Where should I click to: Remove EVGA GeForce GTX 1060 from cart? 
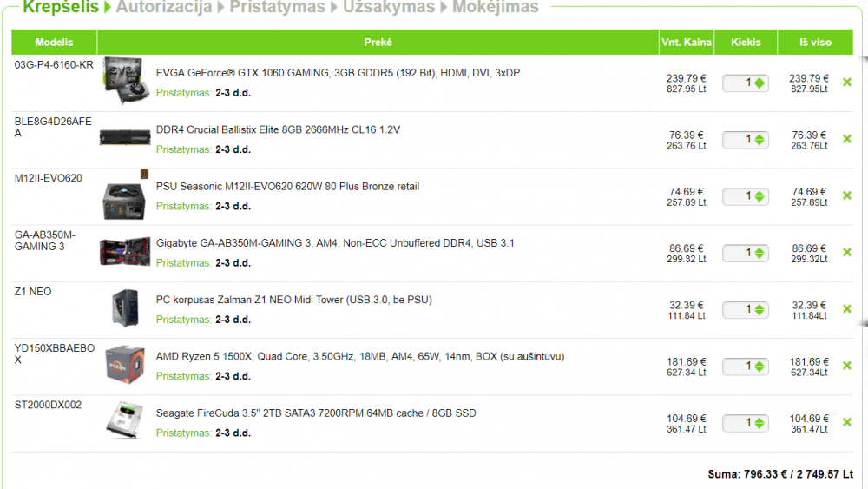point(846,83)
